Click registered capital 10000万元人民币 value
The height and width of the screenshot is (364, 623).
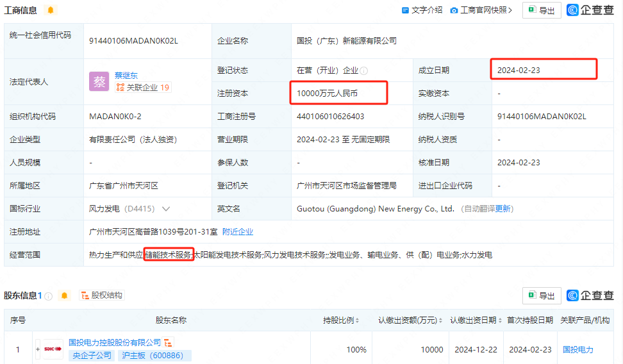pyautogui.click(x=327, y=94)
